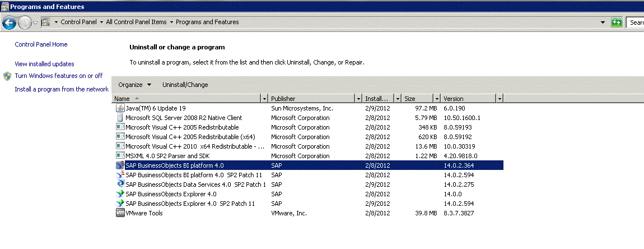Image resolution: width=644 pixels, height=249 pixels.
Task: Open the Name column filter dropdown
Action: click(x=264, y=99)
